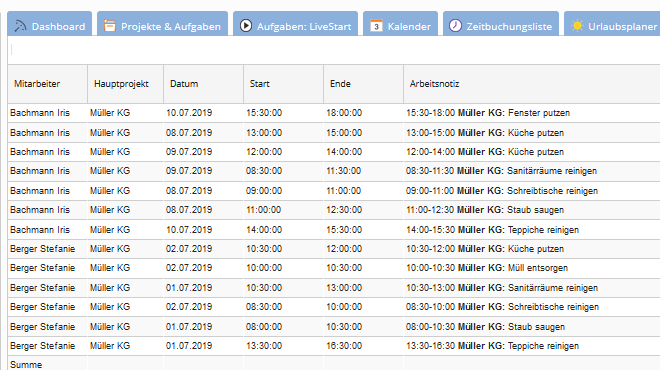Viewport: 660px width, 370px height.
Task: Click the note '13:30-16:30 Müller KG: Teppiche reinigen'
Action: coord(492,346)
